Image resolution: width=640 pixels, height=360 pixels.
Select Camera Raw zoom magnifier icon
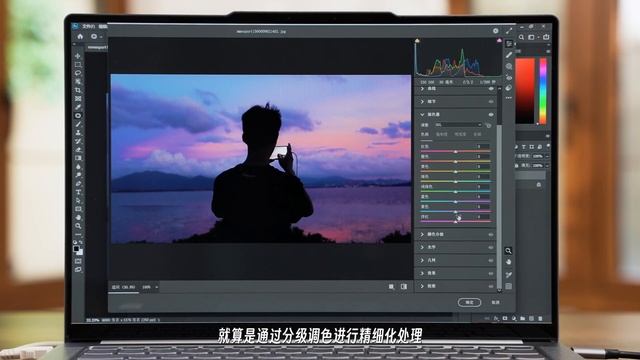point(509,251)
